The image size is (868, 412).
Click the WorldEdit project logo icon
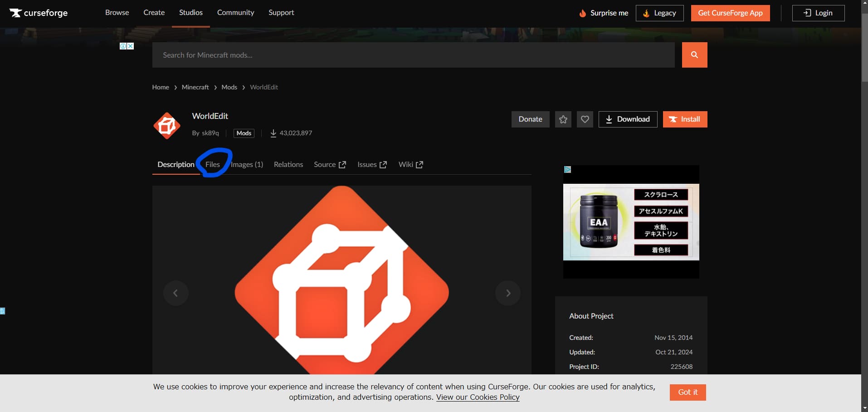(167, 126)
